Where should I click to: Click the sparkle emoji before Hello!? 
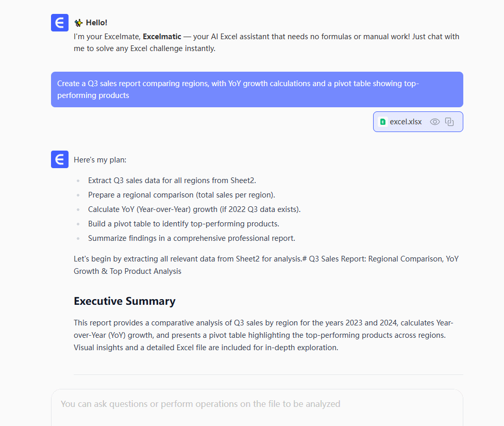coord(78,23)
